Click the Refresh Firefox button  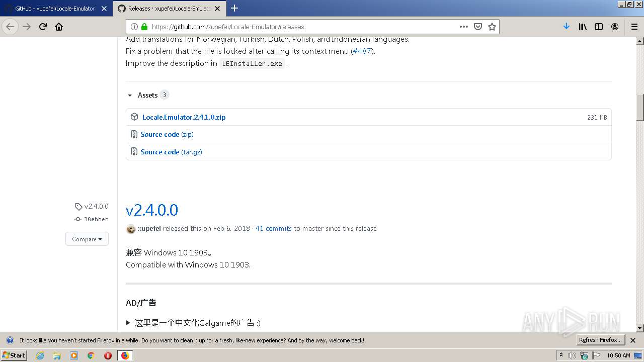600,340
